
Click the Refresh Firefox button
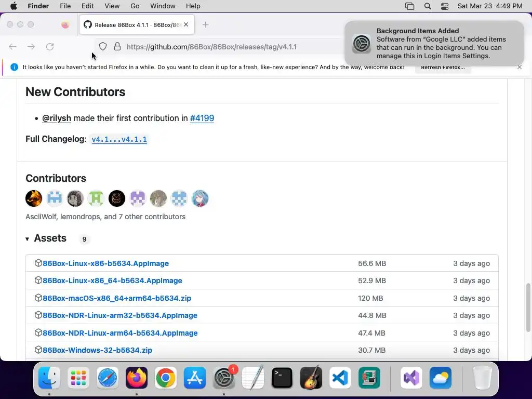pos(443,67)
